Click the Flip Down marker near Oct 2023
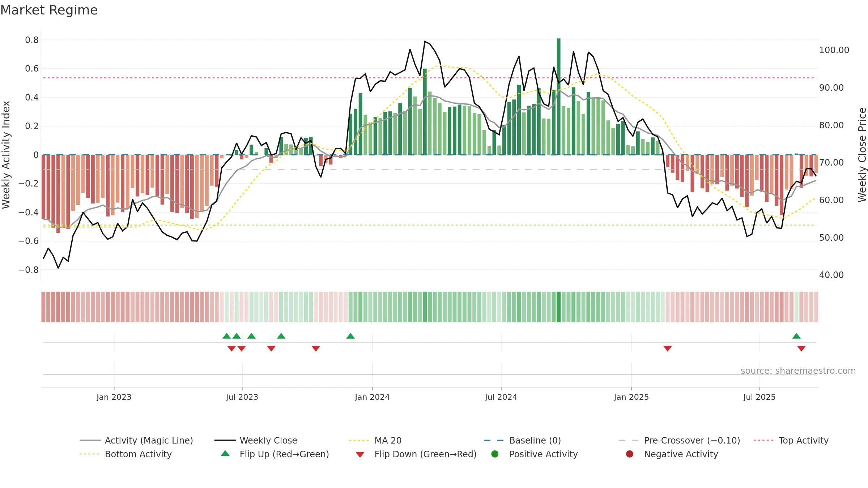 point(316,348)
